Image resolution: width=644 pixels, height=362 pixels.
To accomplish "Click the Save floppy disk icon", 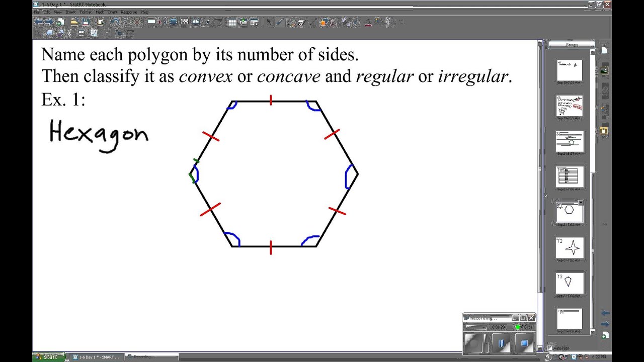I will [86, 22].
